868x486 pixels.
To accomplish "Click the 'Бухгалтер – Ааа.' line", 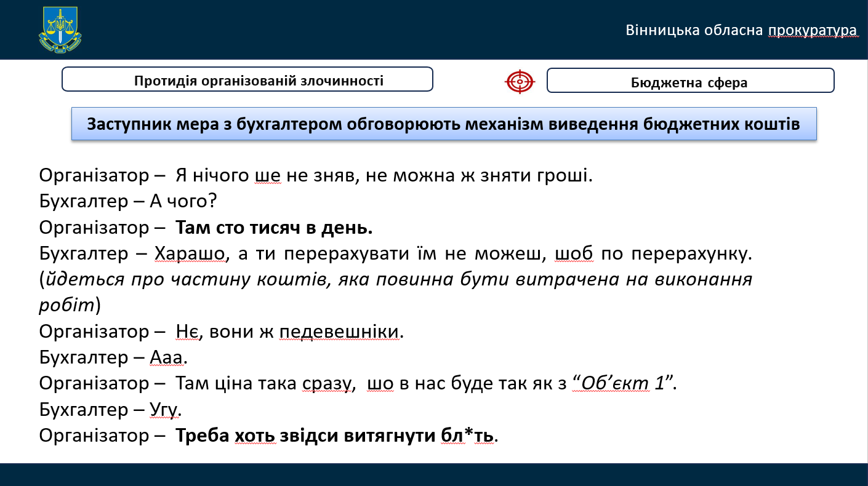I will point(113,357).
